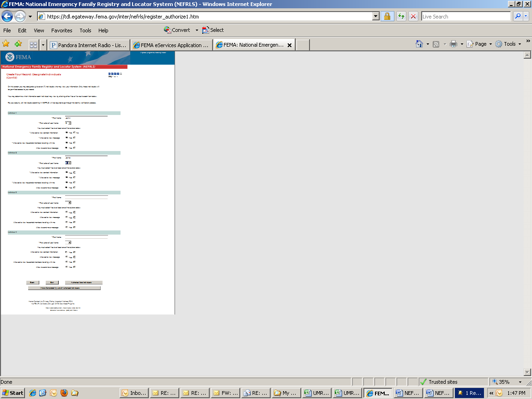532x399 pixels.
Task: Click the Add to Favorites icon
Action: (18, 44)
